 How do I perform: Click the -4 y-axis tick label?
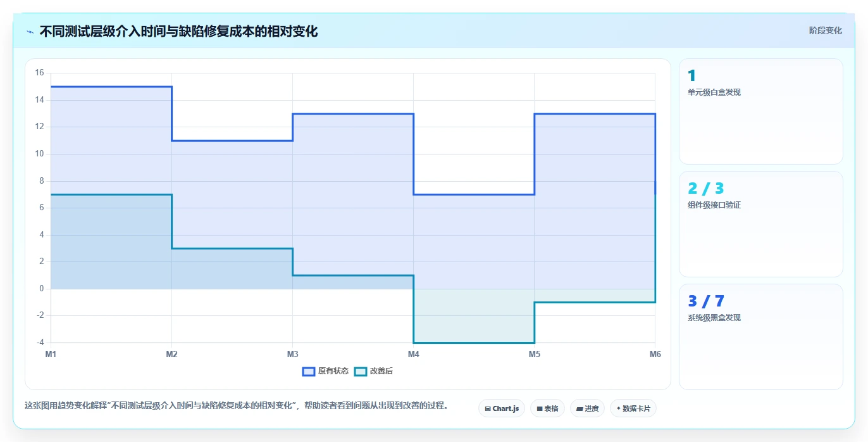39,343
